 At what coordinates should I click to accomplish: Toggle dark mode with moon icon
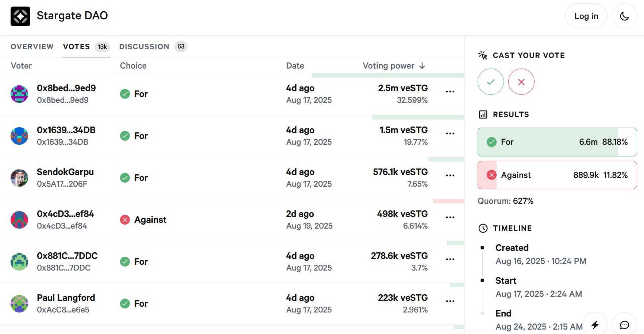[x=624, y=16]
